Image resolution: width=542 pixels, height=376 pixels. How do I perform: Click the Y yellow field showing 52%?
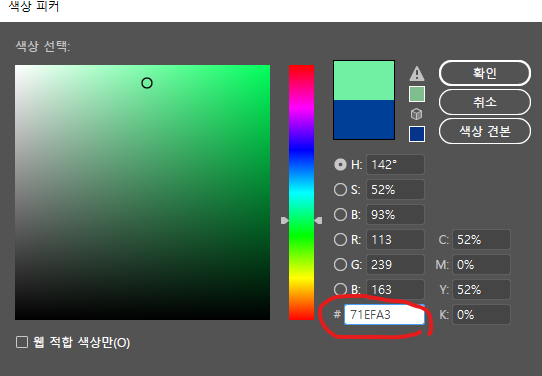click(x=481, y=289)
